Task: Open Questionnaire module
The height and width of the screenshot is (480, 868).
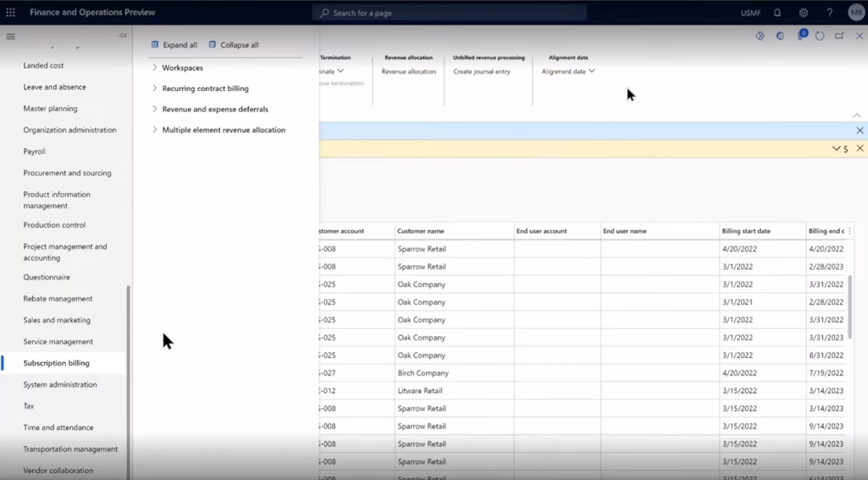Action: (x=46, y=277)
